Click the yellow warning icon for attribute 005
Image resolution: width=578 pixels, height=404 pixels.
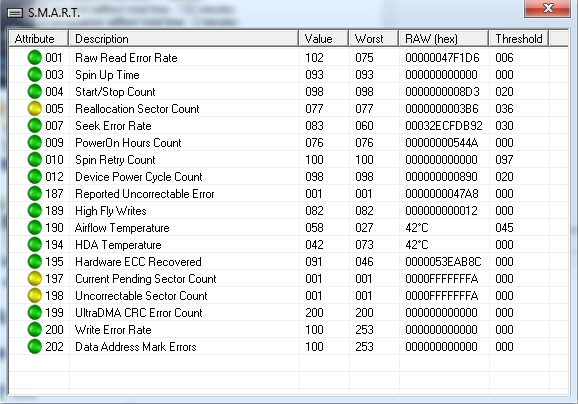(x=35, y=108)
